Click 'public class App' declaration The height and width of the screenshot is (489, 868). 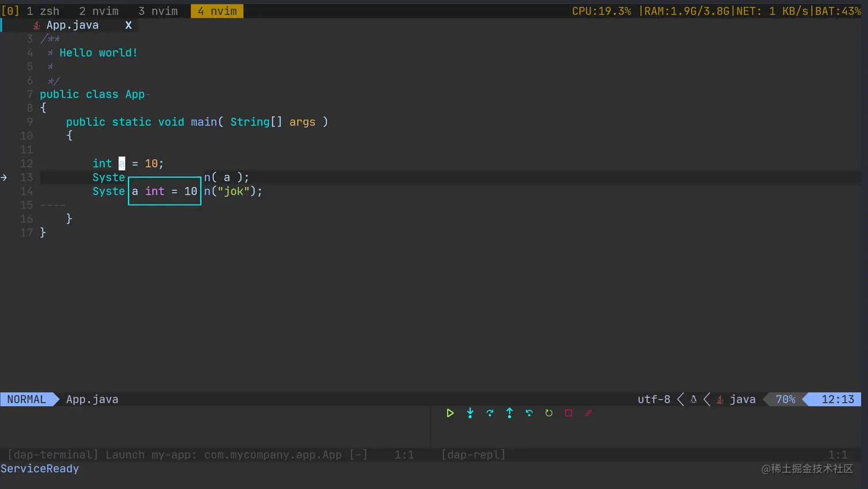[x=92, y=94]
